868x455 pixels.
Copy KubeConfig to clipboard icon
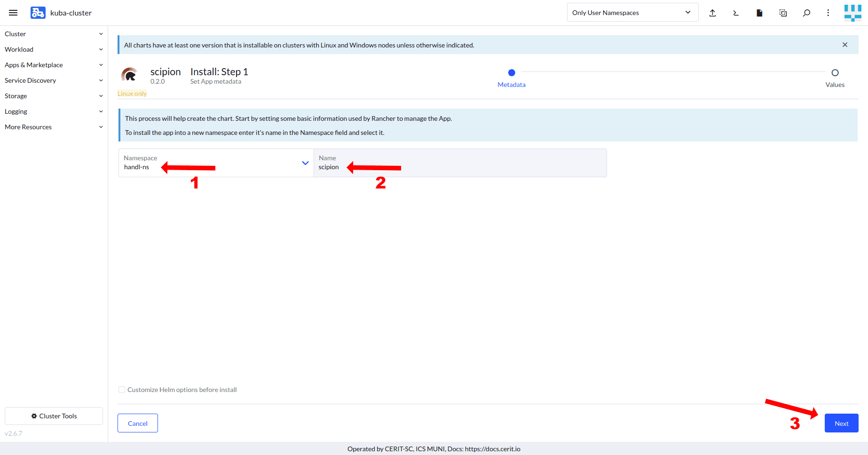point(783,13)
